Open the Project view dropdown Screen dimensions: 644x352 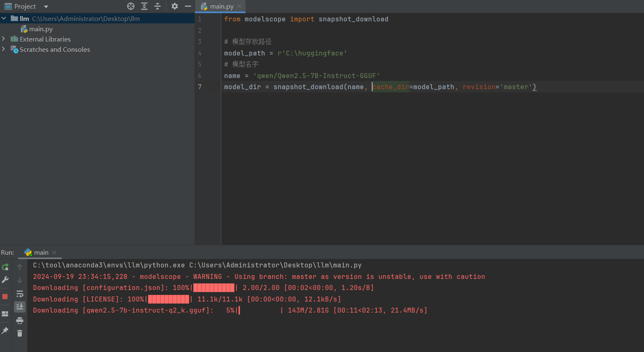point(46,7)
